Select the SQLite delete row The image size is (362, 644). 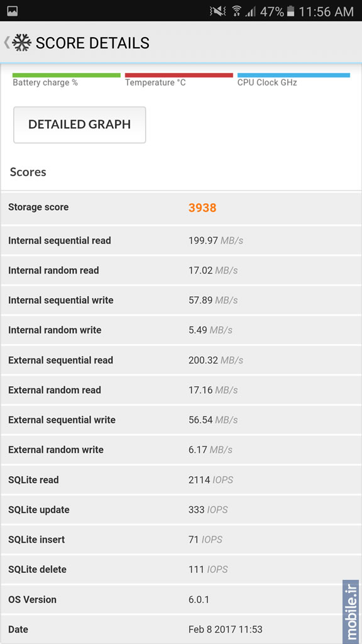[181, 569]
